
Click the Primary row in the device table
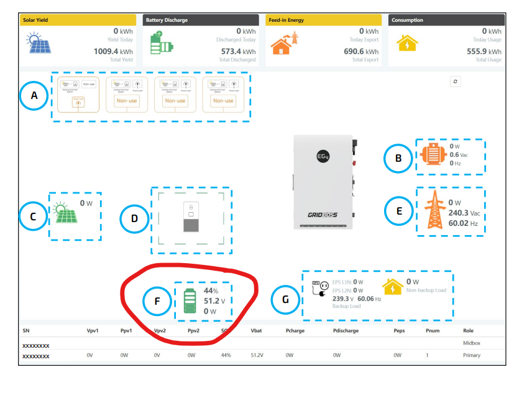pos(261,355)
